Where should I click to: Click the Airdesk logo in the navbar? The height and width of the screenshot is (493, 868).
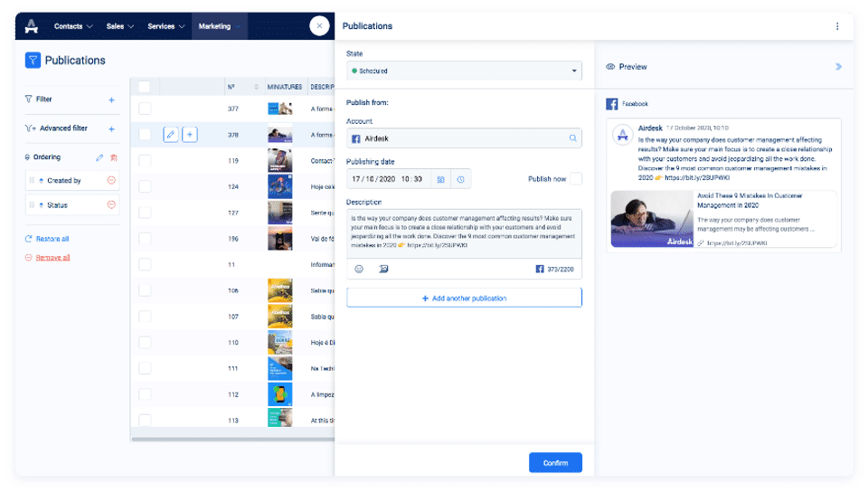point(32,26)
